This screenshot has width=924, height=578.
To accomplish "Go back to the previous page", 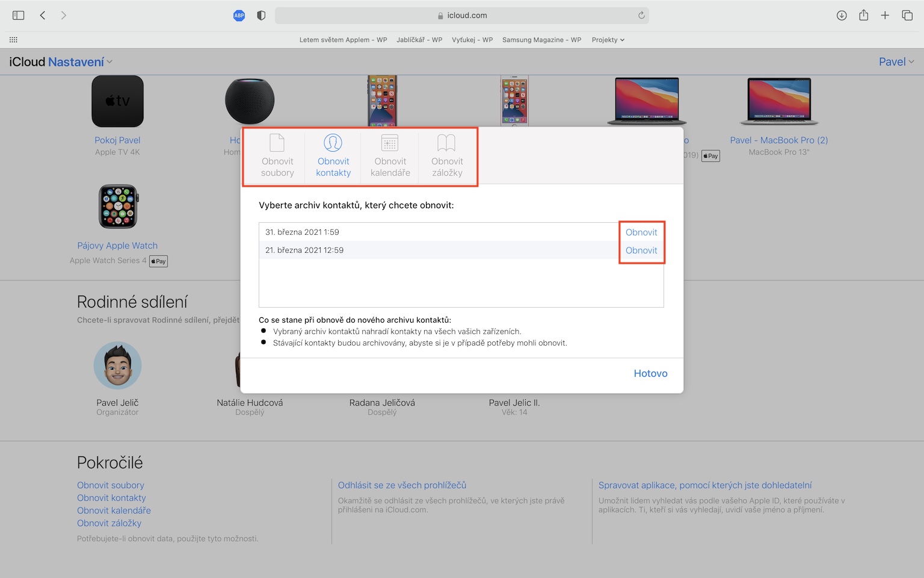I will pyautogui.click(x=43, y=16).
